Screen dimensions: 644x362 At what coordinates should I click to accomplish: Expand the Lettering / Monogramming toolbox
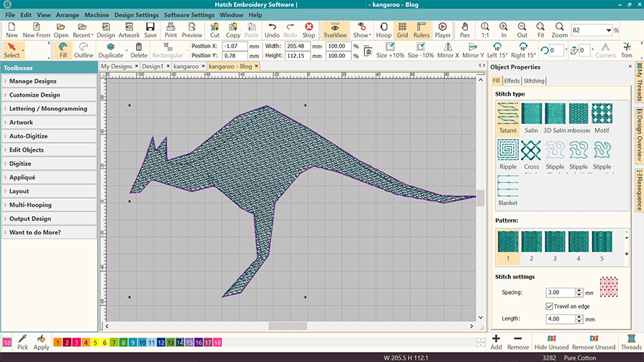click(48, 109)
